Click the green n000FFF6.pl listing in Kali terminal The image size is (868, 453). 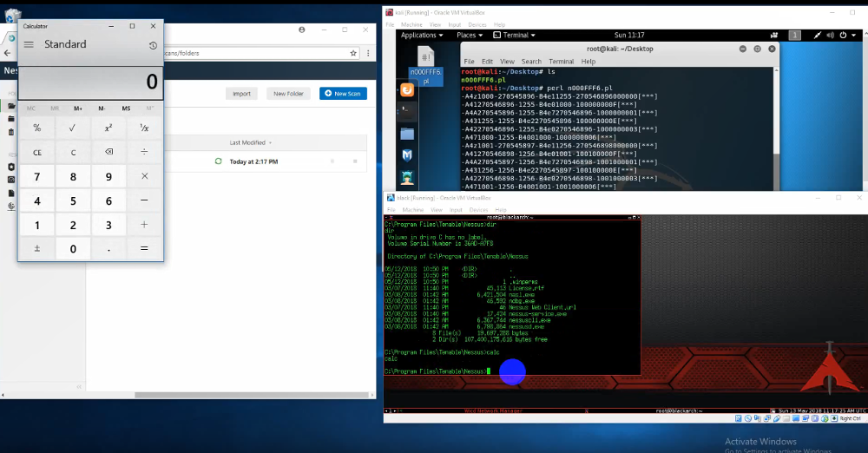coord(483,80)
